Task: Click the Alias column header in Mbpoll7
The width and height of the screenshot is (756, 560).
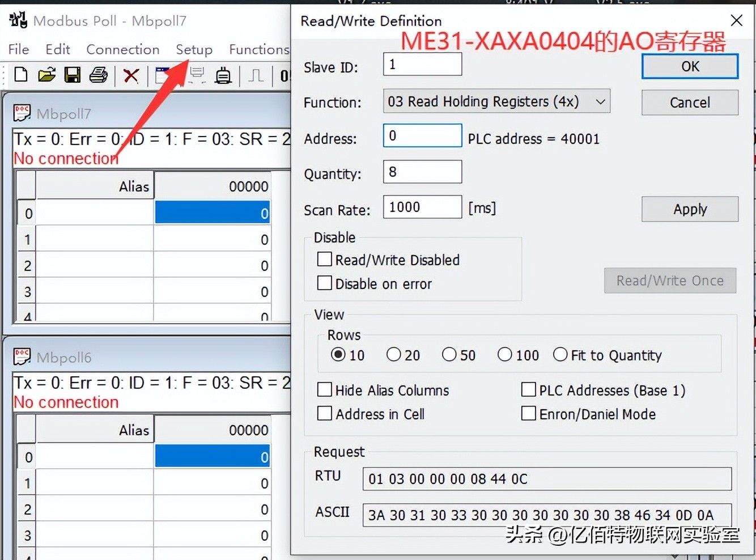Action: click(95, 186)
